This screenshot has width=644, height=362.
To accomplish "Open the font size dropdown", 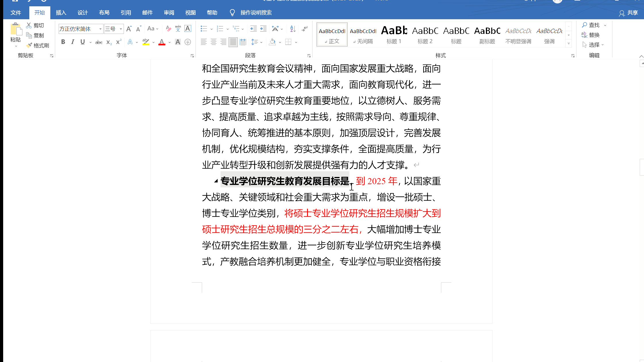I will [x=121, y=29].
